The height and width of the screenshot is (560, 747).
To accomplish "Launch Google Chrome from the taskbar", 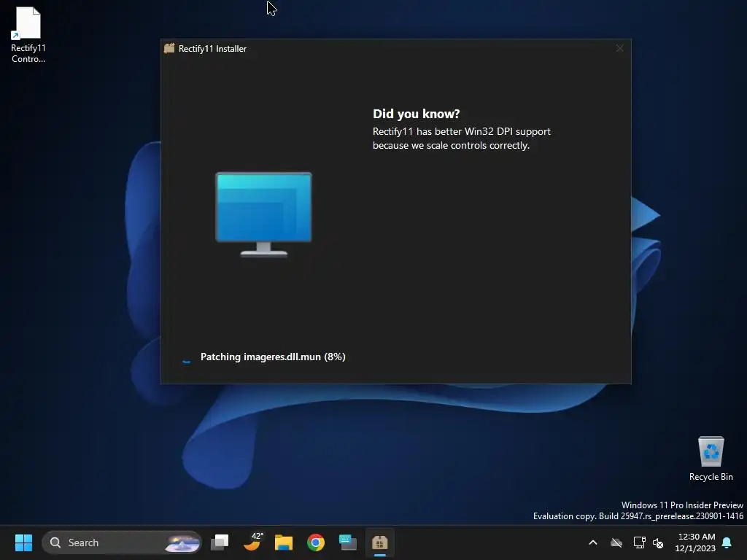I will [315, 542].
